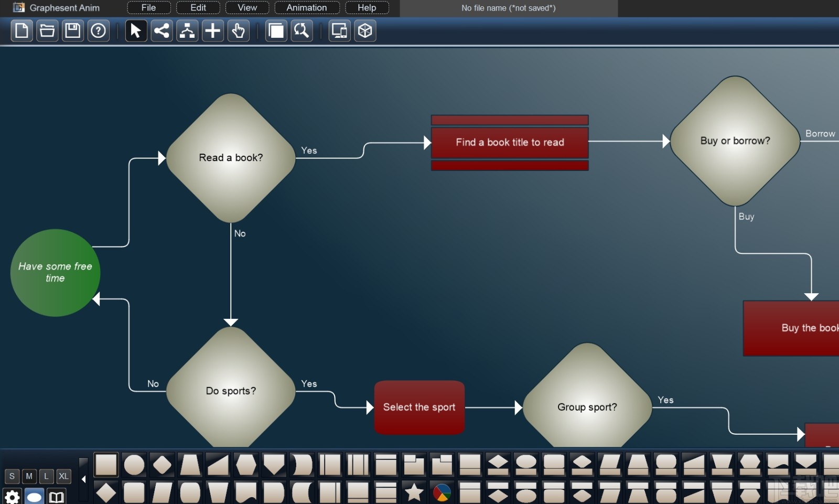Click the stacked pages icon in toolbar

[276, 31]
